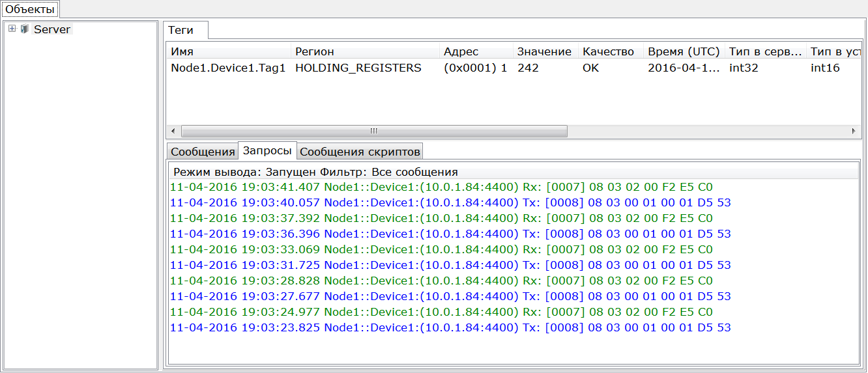868x373 pixels.
Task: Click the int32 server type cell
Action: 744,68
